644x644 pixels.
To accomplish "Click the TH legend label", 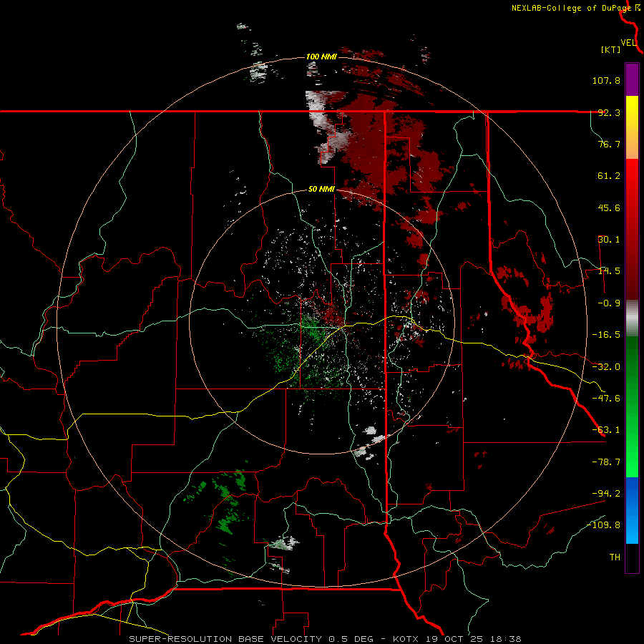I will pyautogui.click(x=615, y=557).
